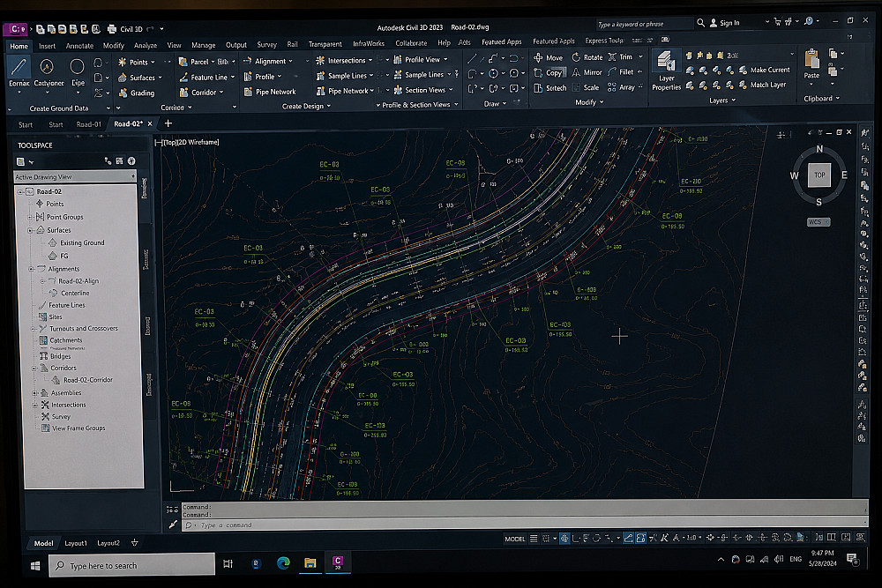Click the TOP face of ViewCube
Viewport: 882px width, 588px height.
(819, 175)
